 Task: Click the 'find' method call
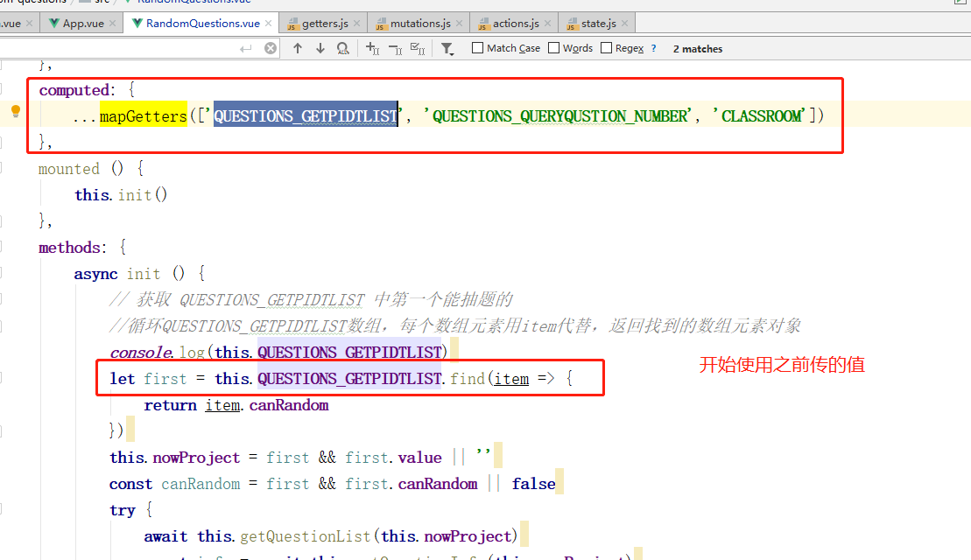(468, 379)
